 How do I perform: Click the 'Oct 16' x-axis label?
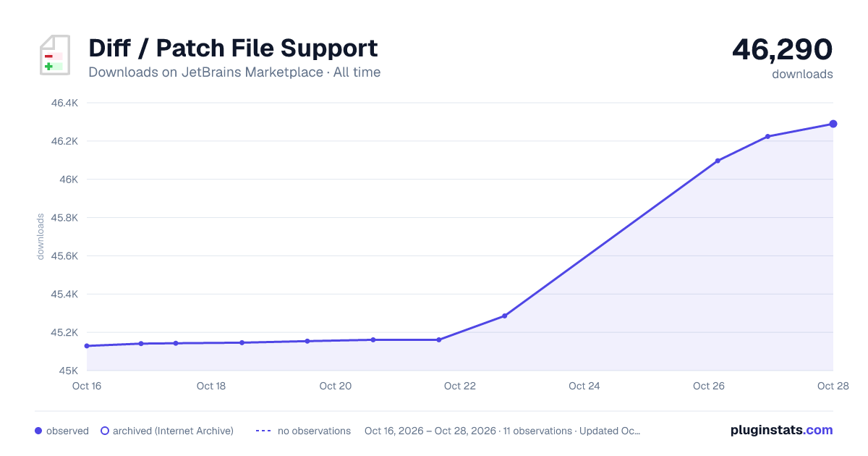87,386
